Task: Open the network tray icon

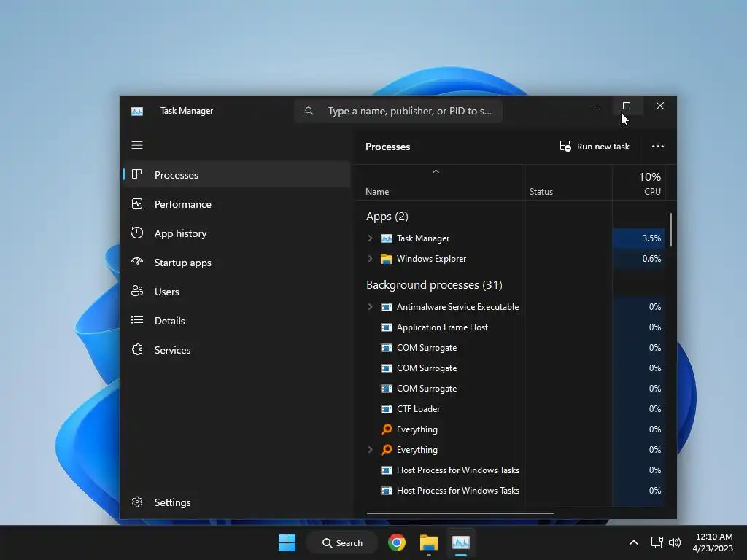Action: click(x=657, y=542)
